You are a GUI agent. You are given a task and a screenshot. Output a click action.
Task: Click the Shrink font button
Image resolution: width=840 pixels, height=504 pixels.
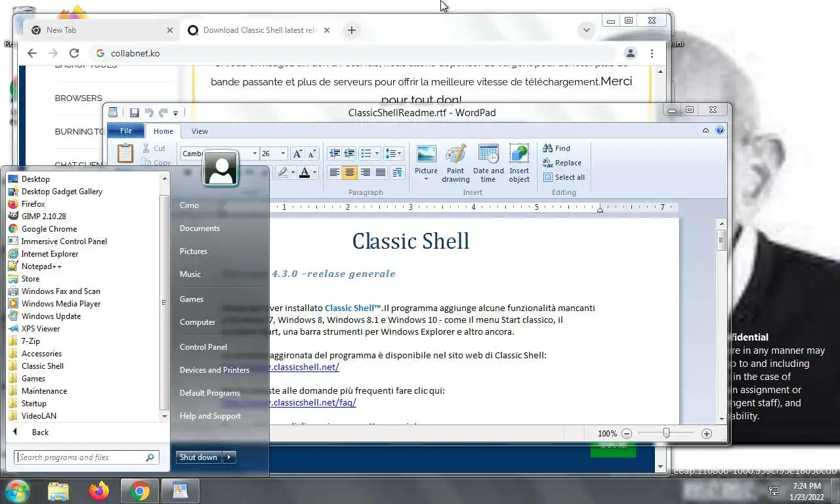pos(312,154)
